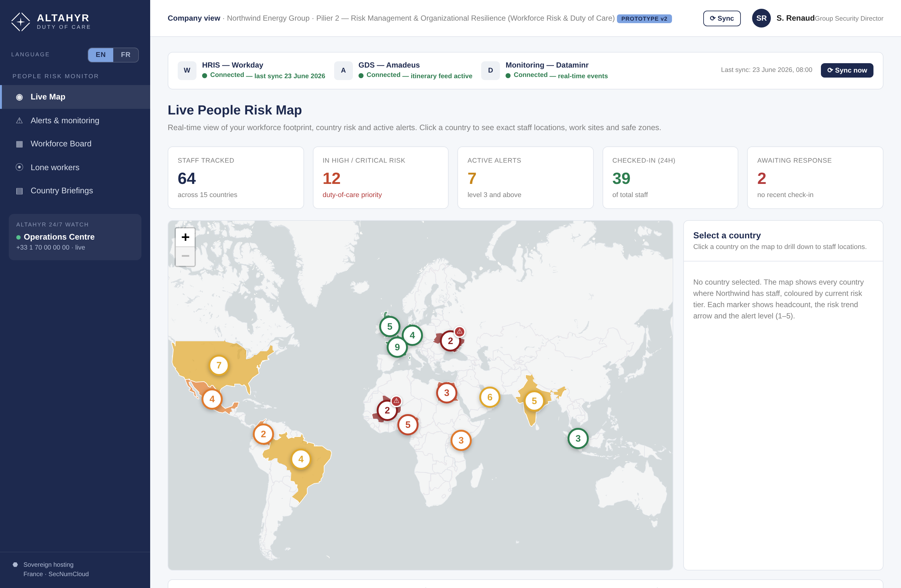Click the Amadeus A integration icon
This screenshot has height=588, width=901.
tap(344, 70)
